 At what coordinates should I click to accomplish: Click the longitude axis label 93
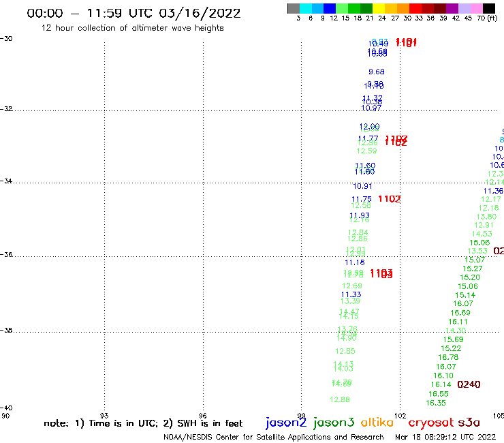tap(104, 416)
